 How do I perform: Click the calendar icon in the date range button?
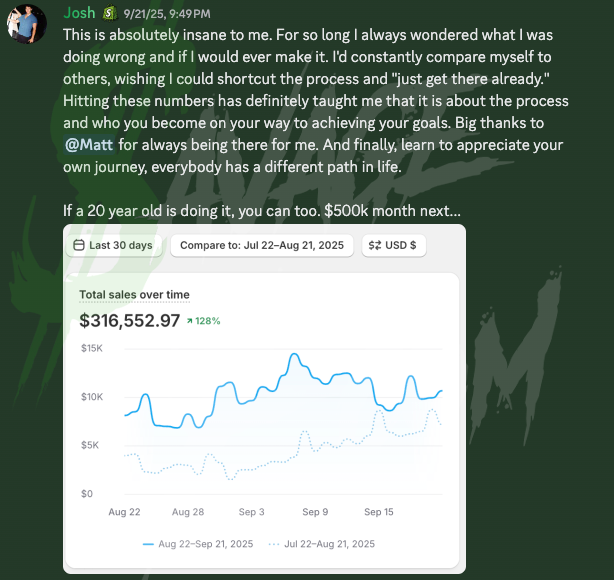(79, 245)
